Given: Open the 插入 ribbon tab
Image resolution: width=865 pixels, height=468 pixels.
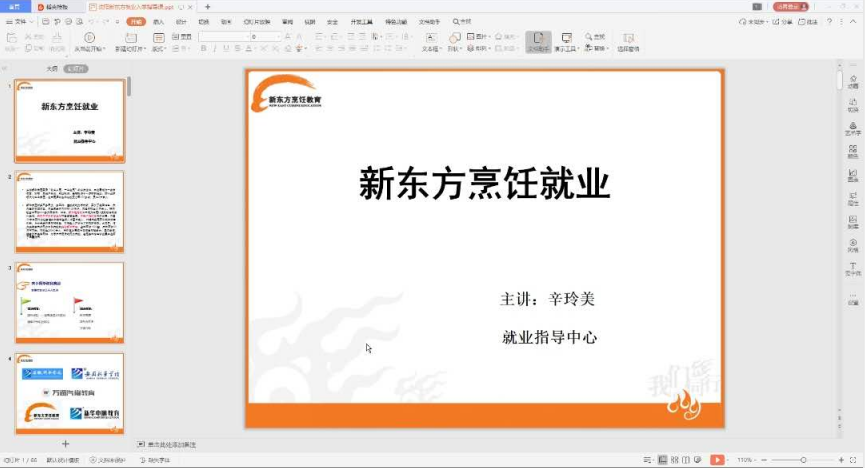Looking at the screenshot, I should pyautogui.click(x=158, y=22).
